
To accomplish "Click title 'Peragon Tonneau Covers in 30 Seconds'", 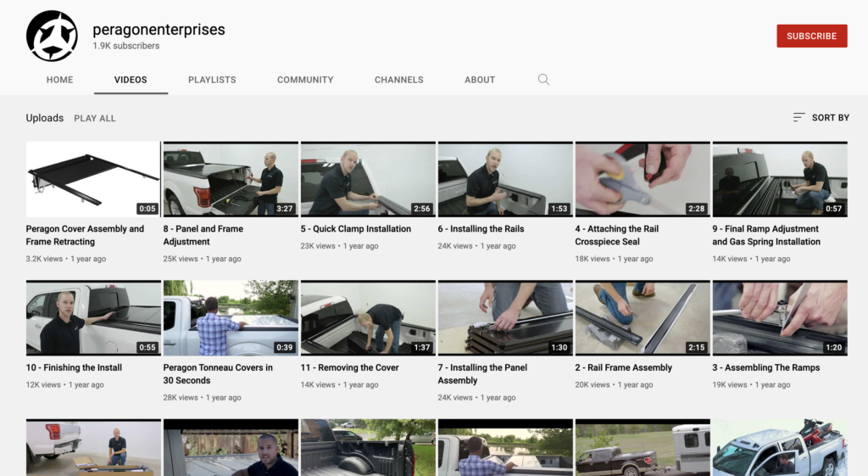I will tap(218, 373).
